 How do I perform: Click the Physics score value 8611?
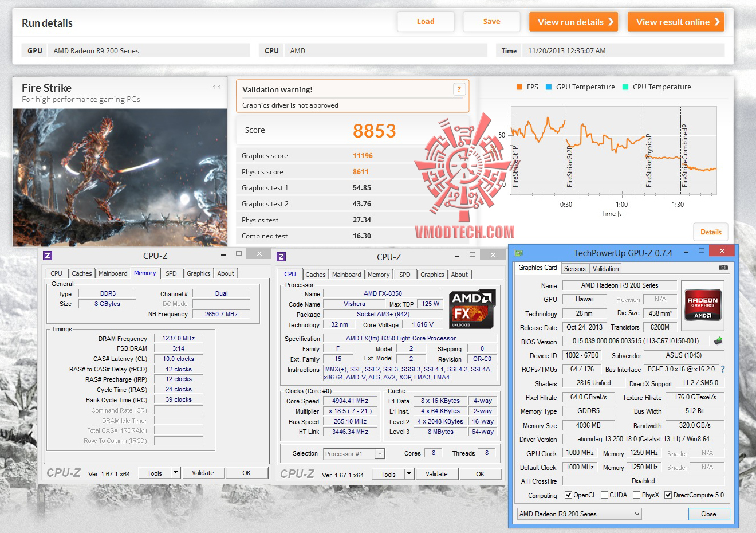(x=361, y=172)
